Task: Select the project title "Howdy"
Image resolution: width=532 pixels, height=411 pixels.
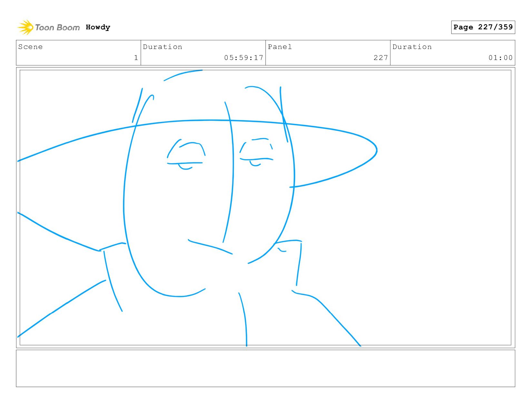Action: pos(98,27)
